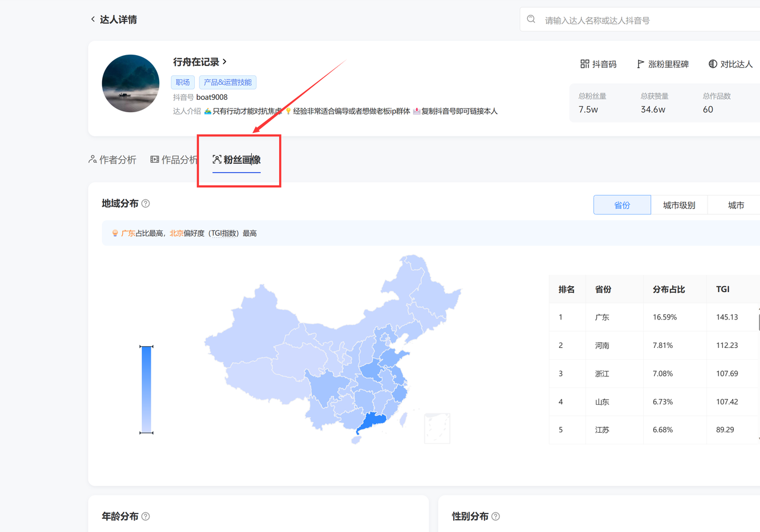Click the 抖音号 boat9008 text
Viewport: 760px width, 532px height.
click(200, 97)
